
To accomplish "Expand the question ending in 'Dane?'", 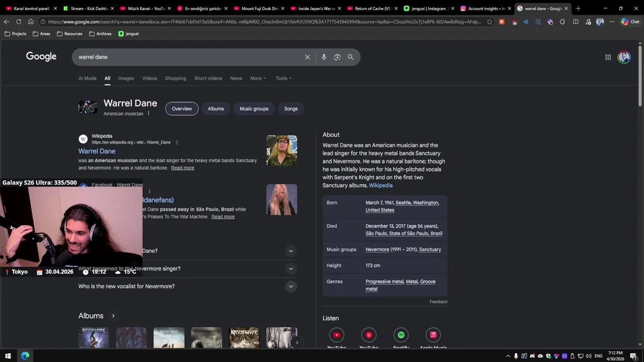I will (x=188, y=251).
